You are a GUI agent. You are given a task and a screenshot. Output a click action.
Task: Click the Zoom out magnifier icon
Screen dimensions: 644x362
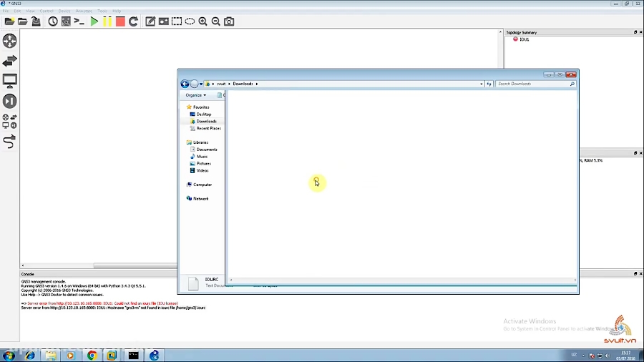(216, 21)
